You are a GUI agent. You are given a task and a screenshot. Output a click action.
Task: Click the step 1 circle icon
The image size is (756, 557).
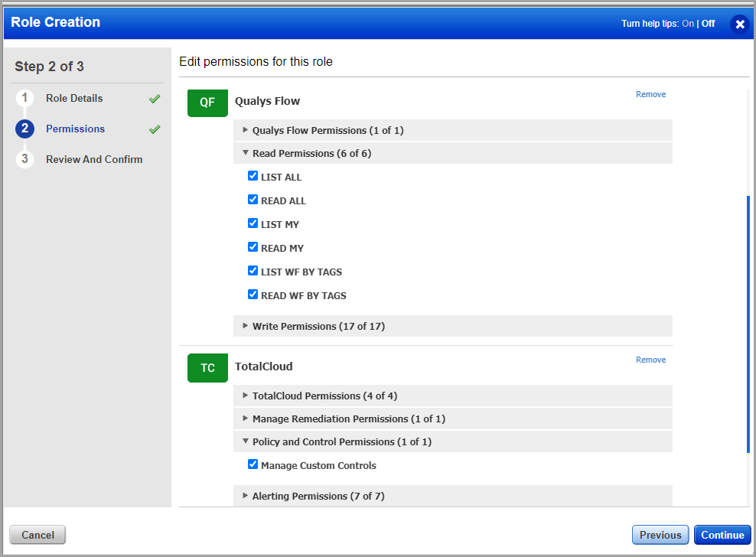pyautogui.click(x=24, y=98)
